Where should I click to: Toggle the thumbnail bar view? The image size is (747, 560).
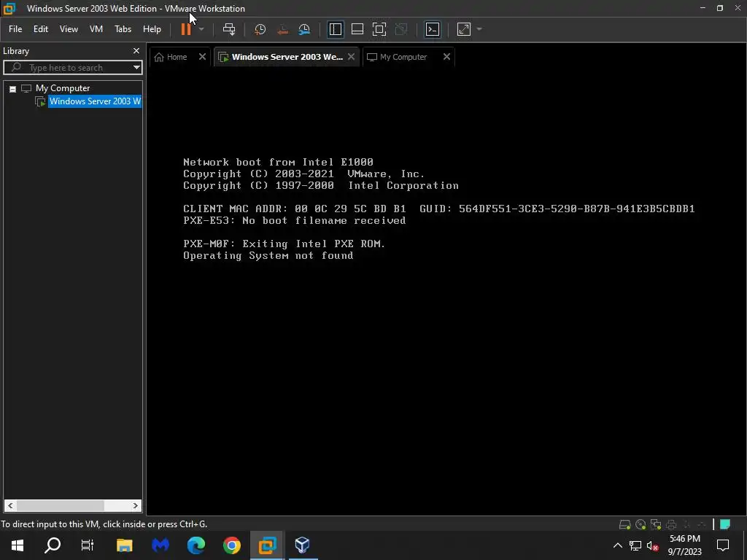(x=357, y=29)
